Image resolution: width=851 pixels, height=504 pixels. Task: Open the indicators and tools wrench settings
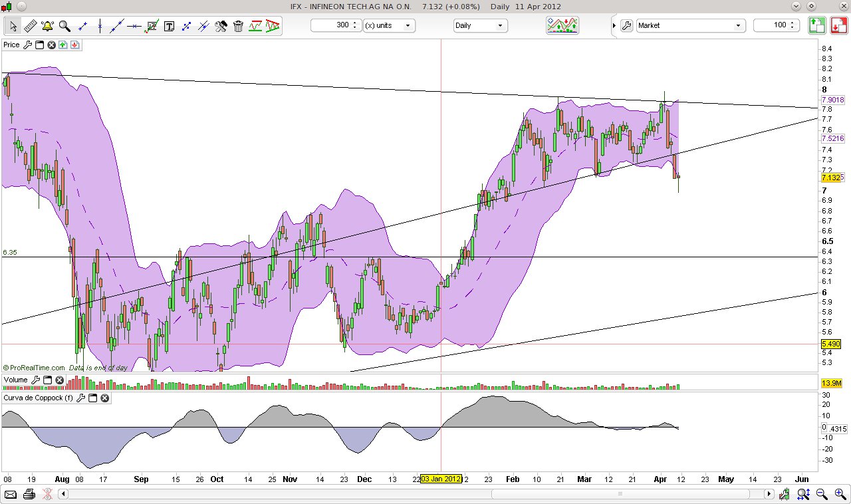pyautogui.click(x=221, y=25)
